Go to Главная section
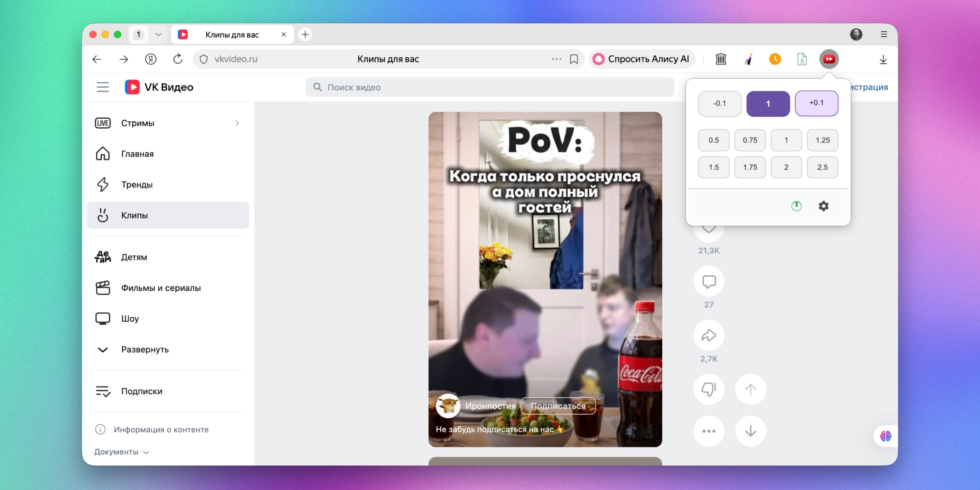Screen dimensions: 980x490 168,154
